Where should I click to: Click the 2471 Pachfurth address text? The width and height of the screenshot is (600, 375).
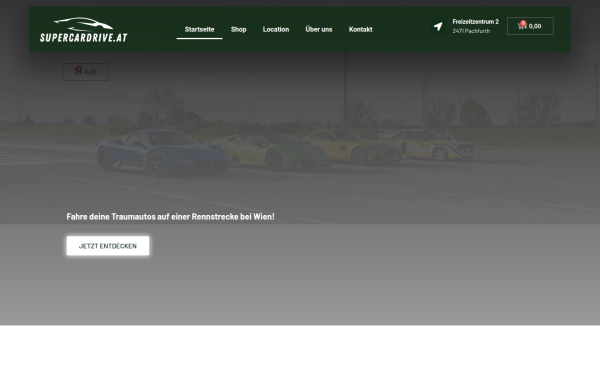tap(471, 31)
